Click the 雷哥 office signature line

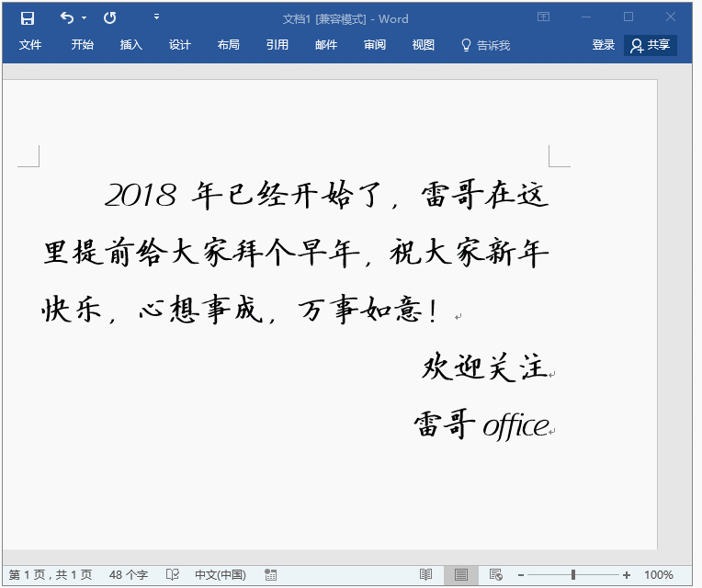click(x=482, y=424)
